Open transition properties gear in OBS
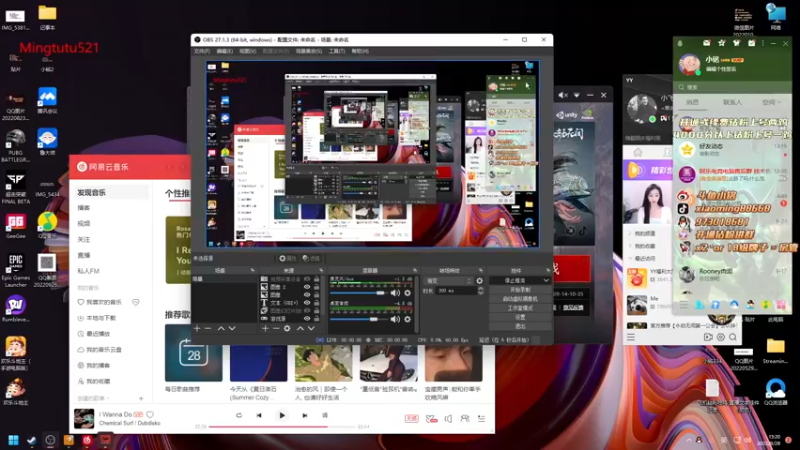Viewport: 800px width, 450px height. 480,281
